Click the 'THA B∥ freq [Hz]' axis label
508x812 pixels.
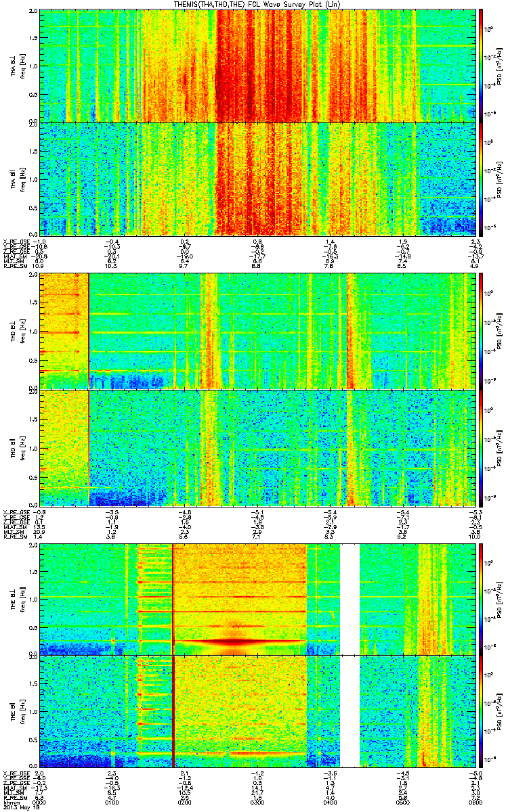18,179
